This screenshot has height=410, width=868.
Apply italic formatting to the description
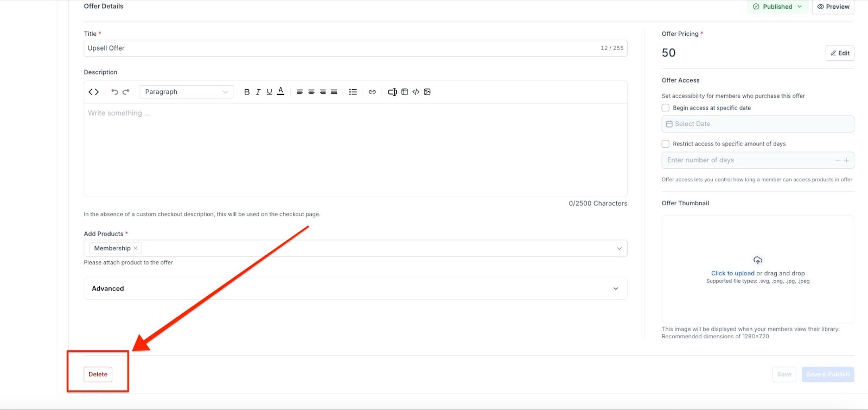(258, 92)
